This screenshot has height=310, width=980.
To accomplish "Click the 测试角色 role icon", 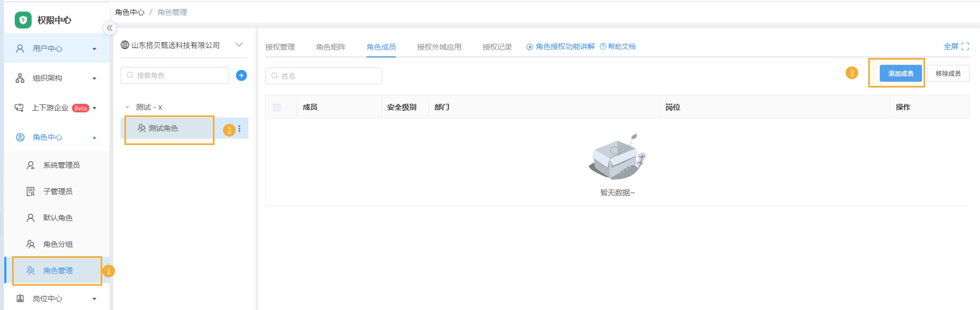I will pyautogui.click(x=141, y=128).
